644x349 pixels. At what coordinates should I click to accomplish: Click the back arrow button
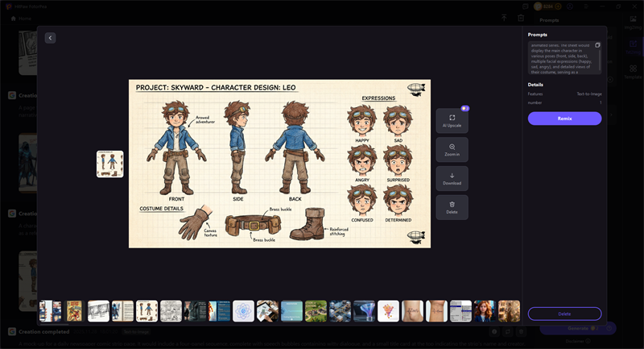50,38
